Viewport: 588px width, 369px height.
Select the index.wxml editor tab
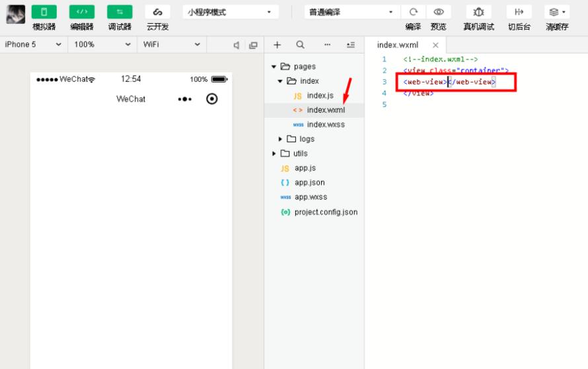click(x=398, y=45)
